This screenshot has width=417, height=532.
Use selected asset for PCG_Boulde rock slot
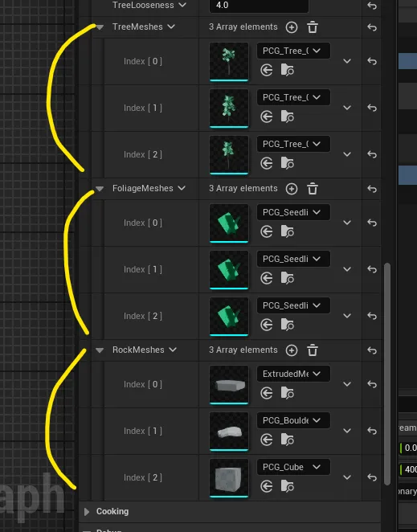(267, 440)
